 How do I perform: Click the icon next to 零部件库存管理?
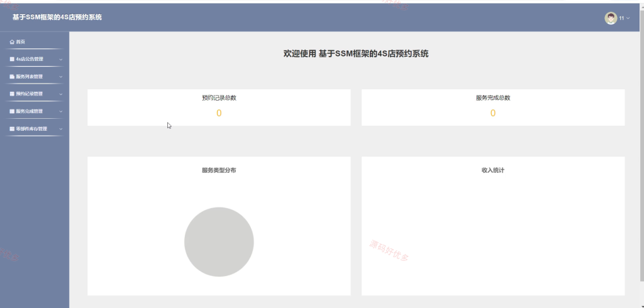click(12, 129)
